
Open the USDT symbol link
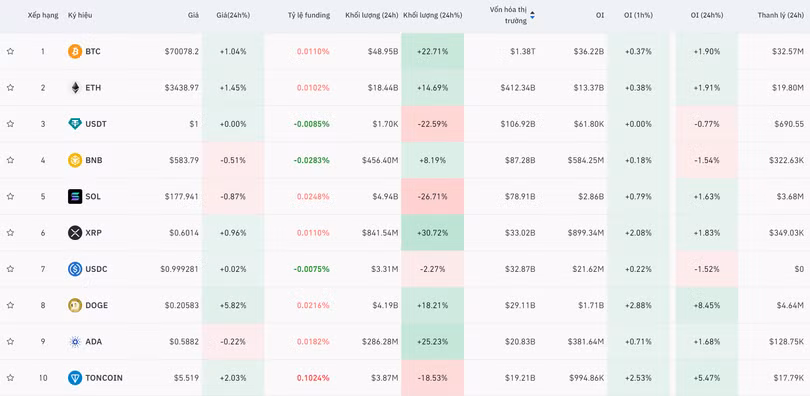96,124
